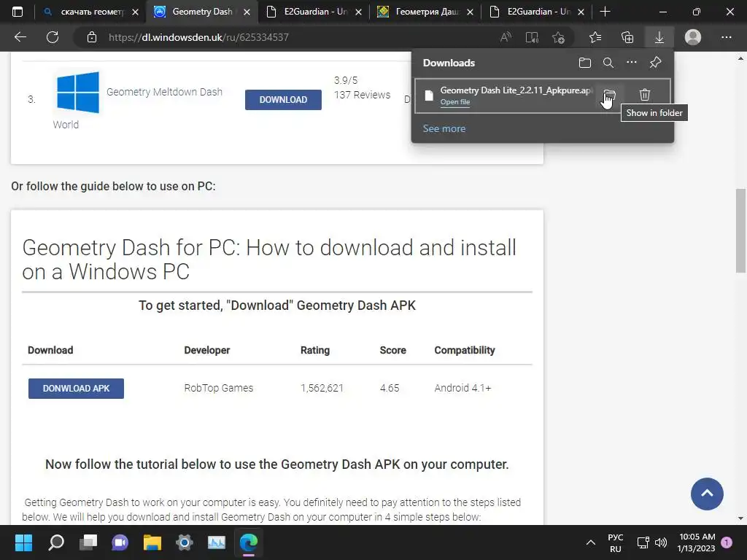Viewport: 747px width, 560px height.
Task: Click the Android 4.1+ compatibility cell
Action: 462,388
